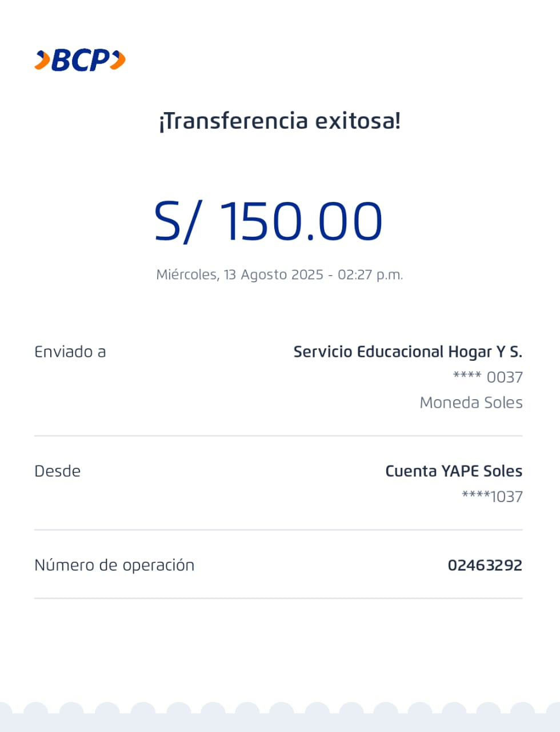This screenshot has height=732, width=560.
Task: Click the recipient account number ending 0037
Action: (x=487, y=377)
